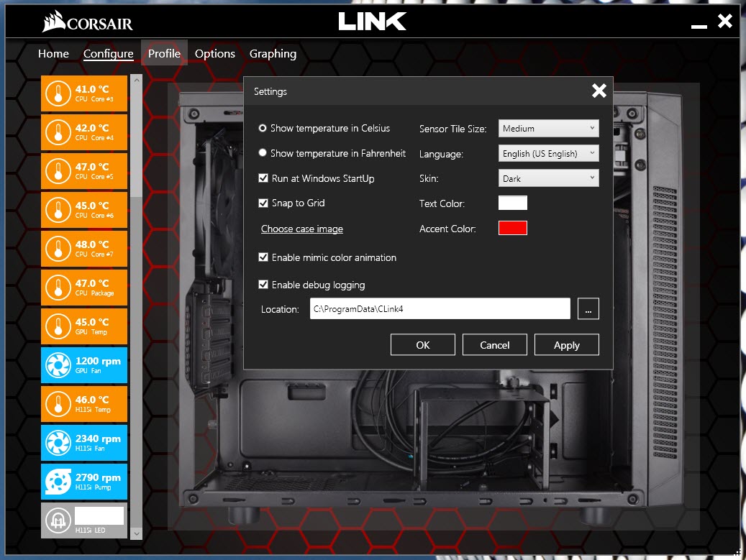Click the CPU Package thermometer icon

(x=58, y=288)
